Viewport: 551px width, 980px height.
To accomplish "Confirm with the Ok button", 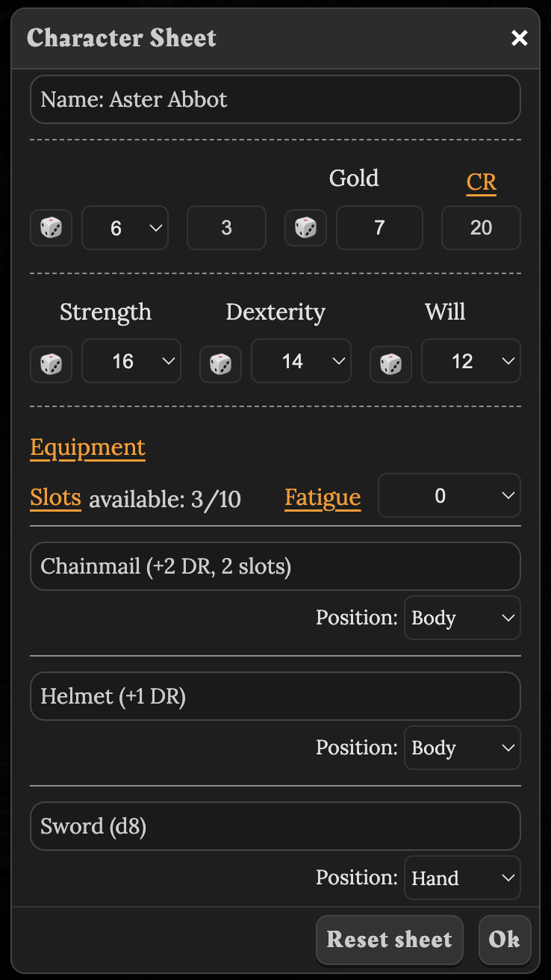I will coord(505,940).
